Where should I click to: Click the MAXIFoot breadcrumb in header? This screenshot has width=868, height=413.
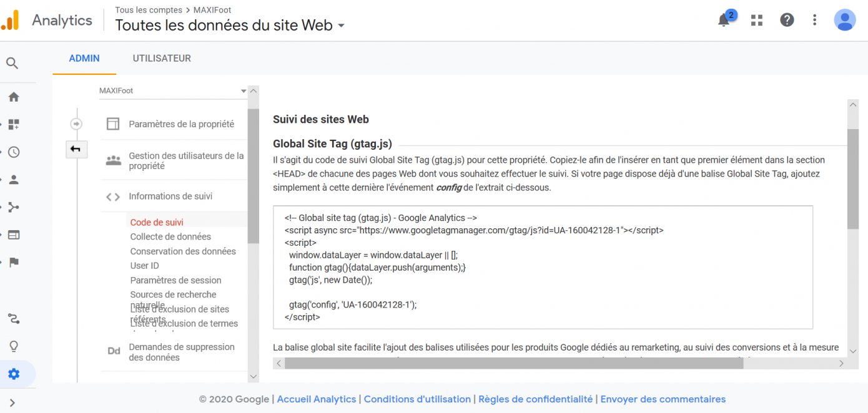click(x=212, y=10)
